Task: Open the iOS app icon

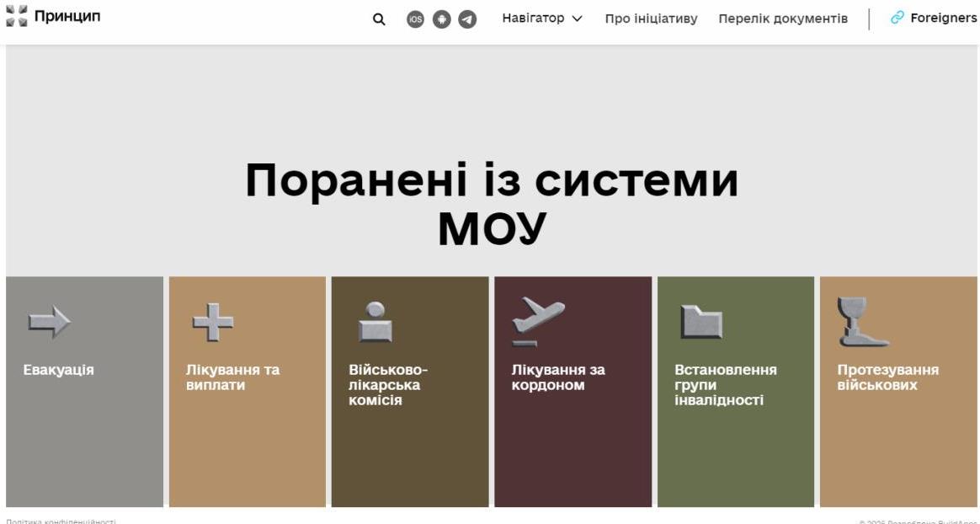Action: coord(415,19)
